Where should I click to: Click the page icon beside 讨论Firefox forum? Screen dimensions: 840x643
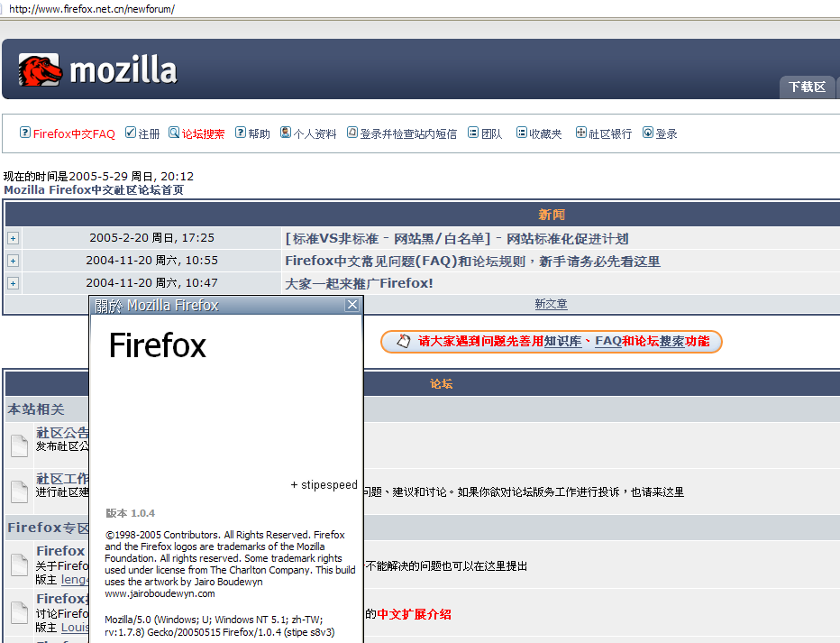pos(20,612)
